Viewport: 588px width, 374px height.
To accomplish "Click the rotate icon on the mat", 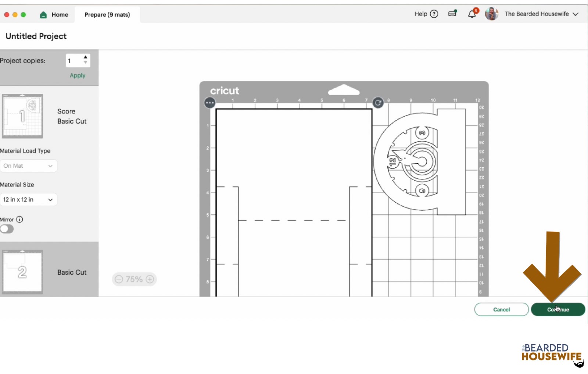I will pos(378,103).
